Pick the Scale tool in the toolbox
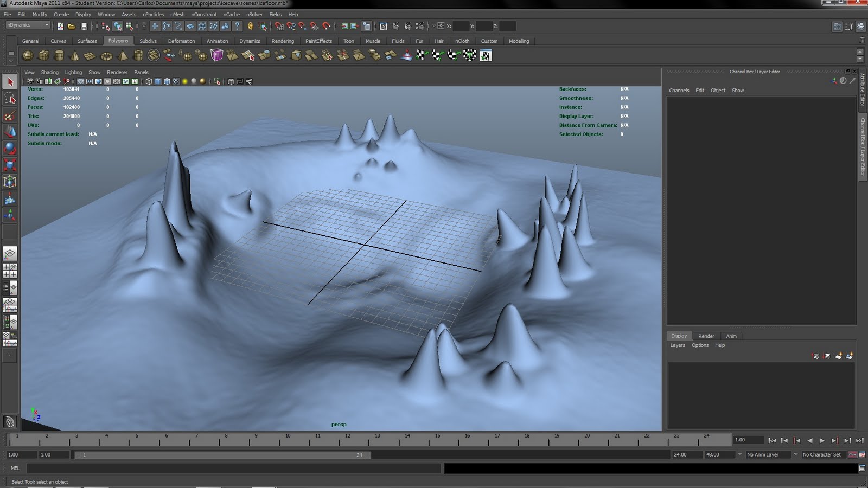This screenshot has height=488, width=868. pyautogui.click(x=10, y=165)
